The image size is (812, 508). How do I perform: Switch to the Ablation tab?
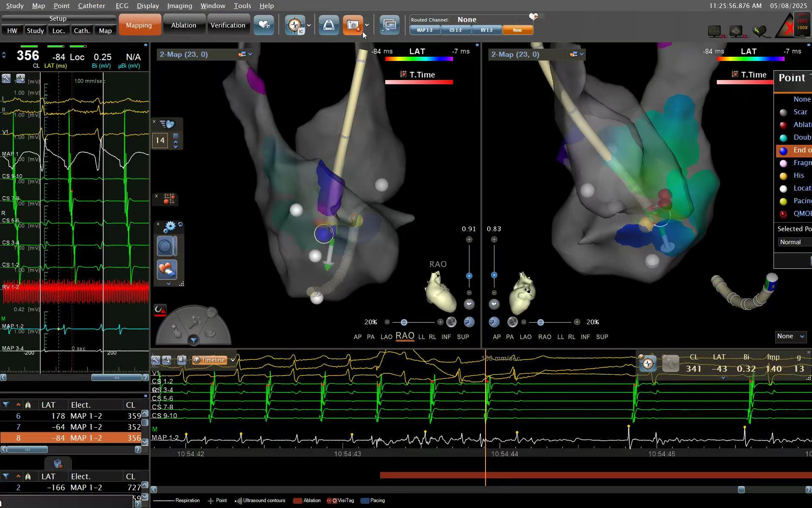click(x=184, y=25)
